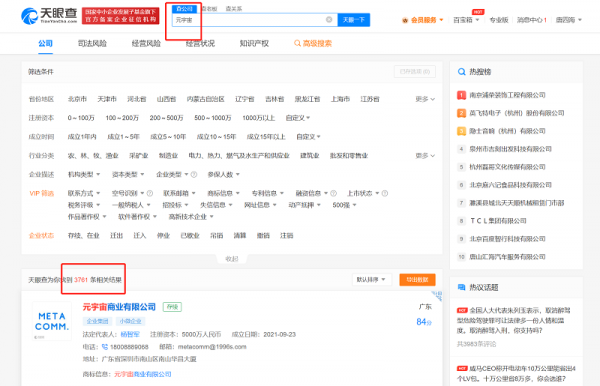The width and height of the screenshot is (600, 386).
Task: Open 高级搜索 with magnifier icon
Action: pyautogui.click(x=313, y=44)
